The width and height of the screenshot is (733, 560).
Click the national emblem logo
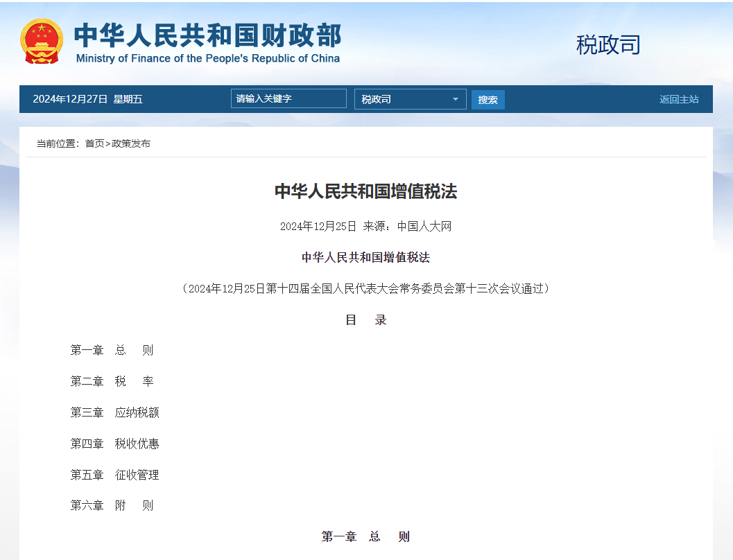click(42, 41)
